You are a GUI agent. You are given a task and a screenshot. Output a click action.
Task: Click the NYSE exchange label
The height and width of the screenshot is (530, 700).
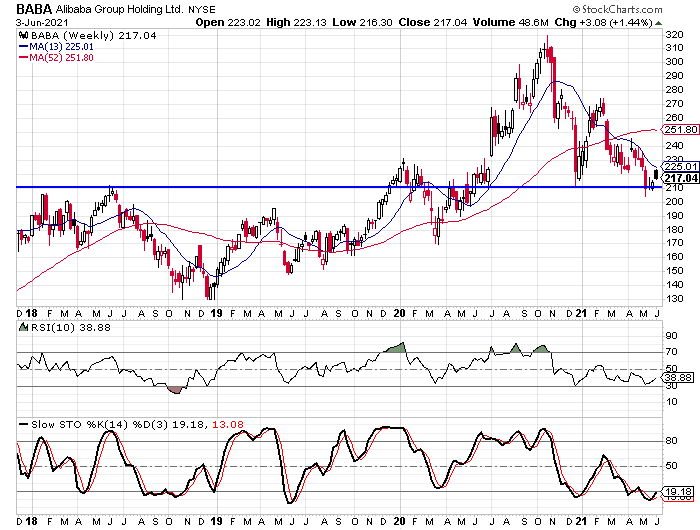pyautogui.click(x=202, y=9)
